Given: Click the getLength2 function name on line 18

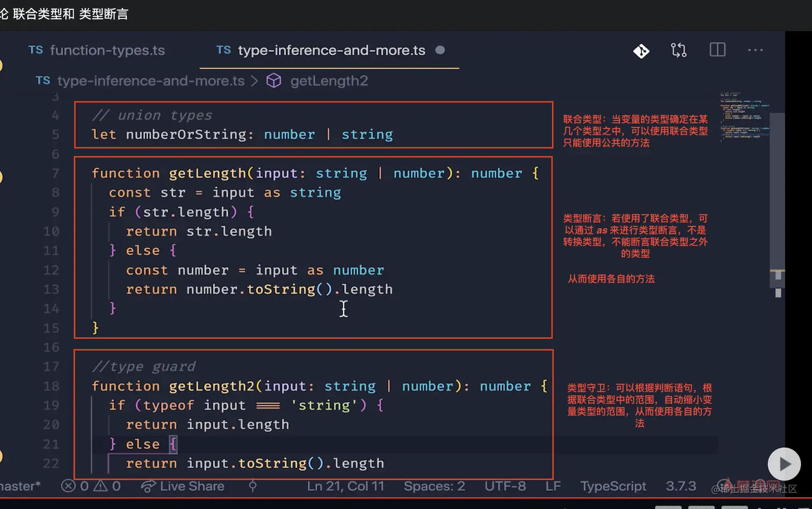Looking at the screenshot, I should pos(212,386).
